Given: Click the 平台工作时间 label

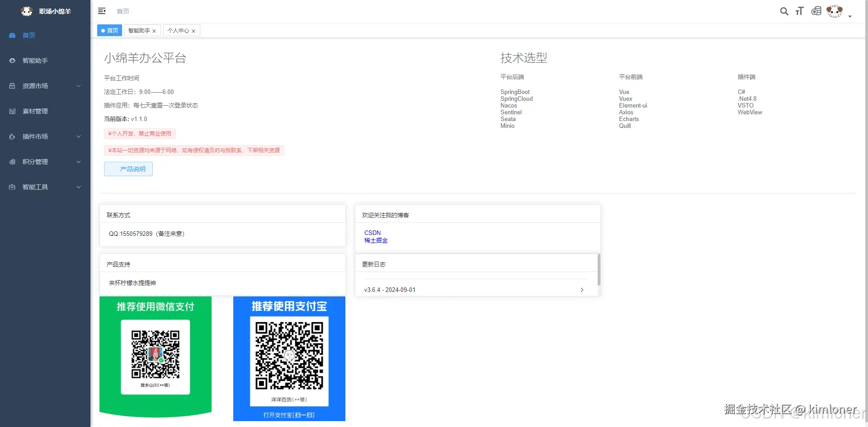Looking at the screenshot, I should click(122, 79).
